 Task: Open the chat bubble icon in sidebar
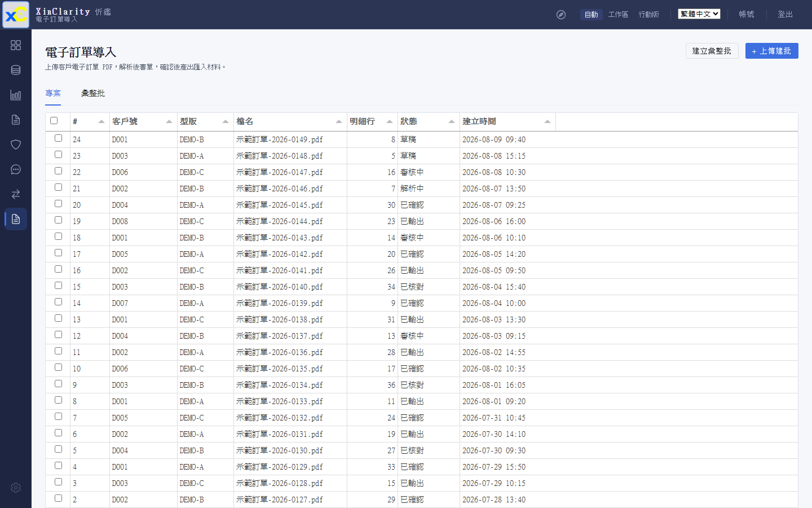(x=16, y=169)
